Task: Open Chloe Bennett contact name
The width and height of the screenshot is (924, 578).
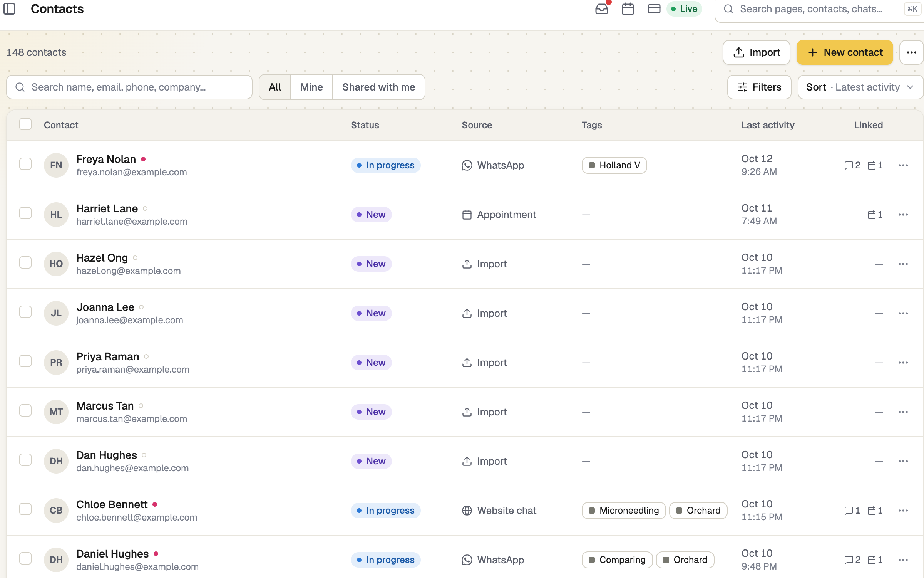Action: (112, 504)
